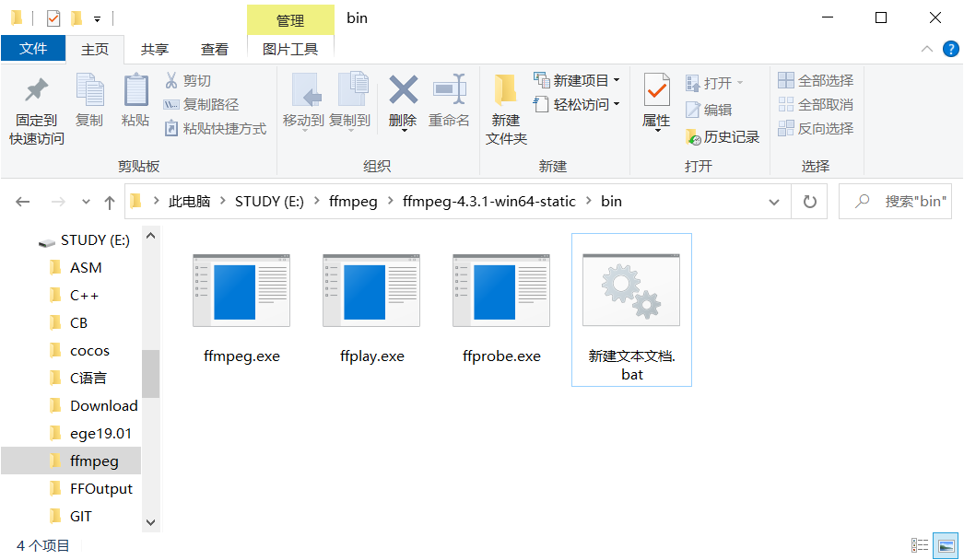
Task: Open address bar history dropdown
Action: tap(774, 202)
